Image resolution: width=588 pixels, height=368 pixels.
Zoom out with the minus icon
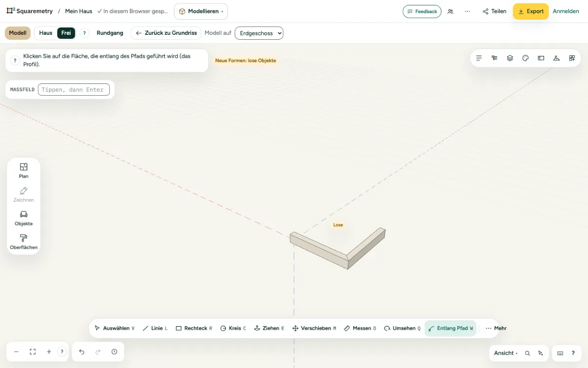(x=16, y=352)
